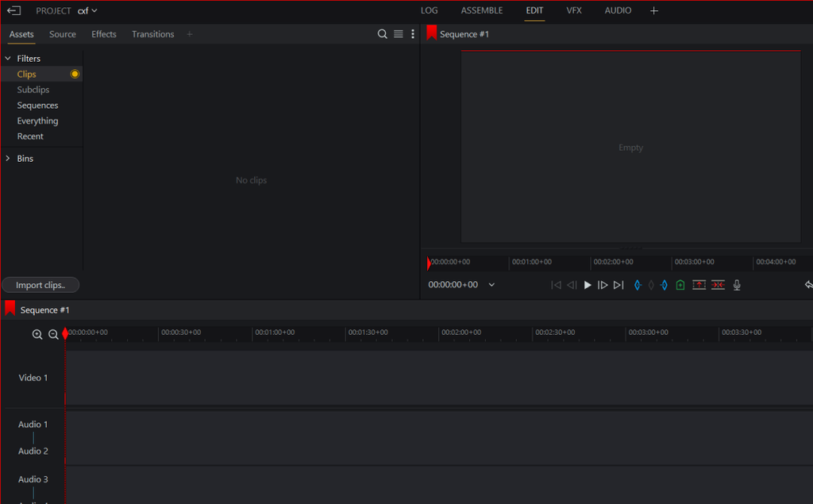Click the search magnifier in Assets panel
Viewport: 813px width, 504px height.
[382, 33]
